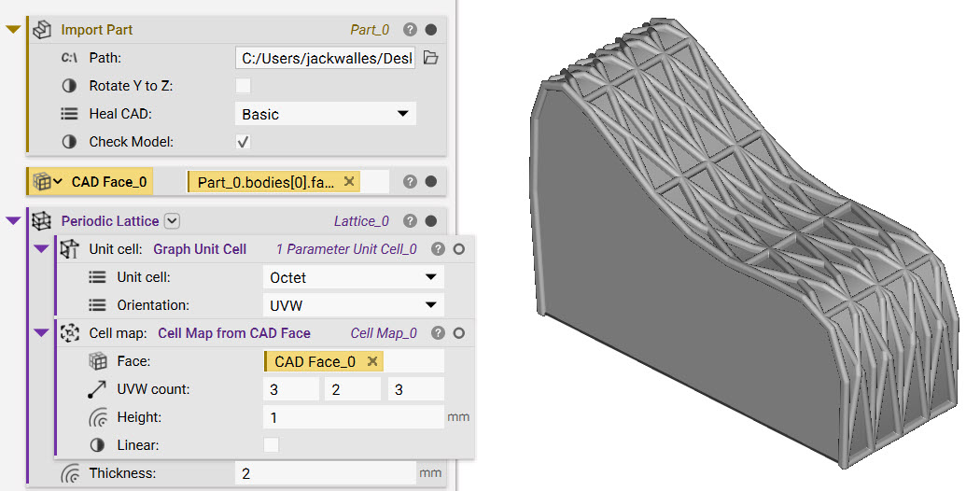Remove the Part_0.bodies[0] chip
The image size is (980, 491).
click(x=349, y=181)
